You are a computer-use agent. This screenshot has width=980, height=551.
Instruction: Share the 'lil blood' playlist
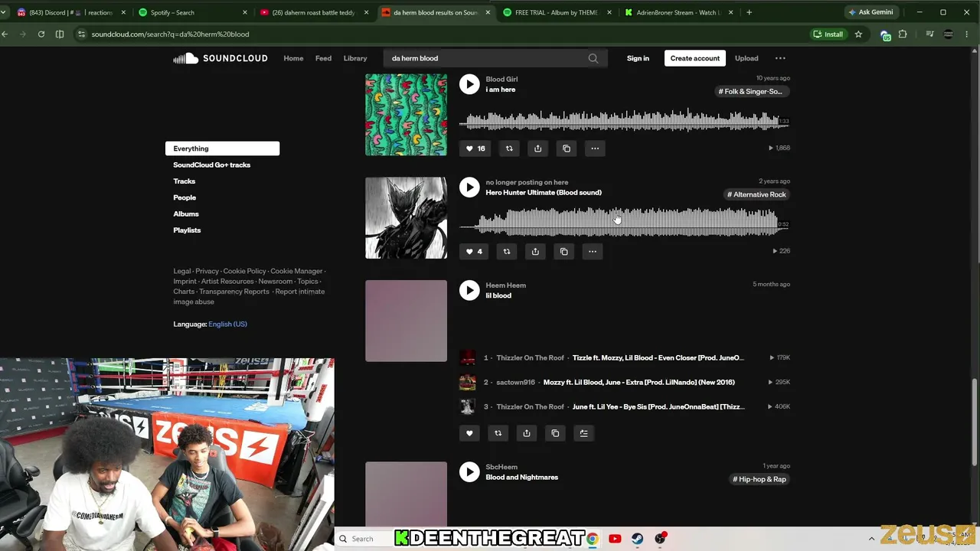click(x=527, y=433)
